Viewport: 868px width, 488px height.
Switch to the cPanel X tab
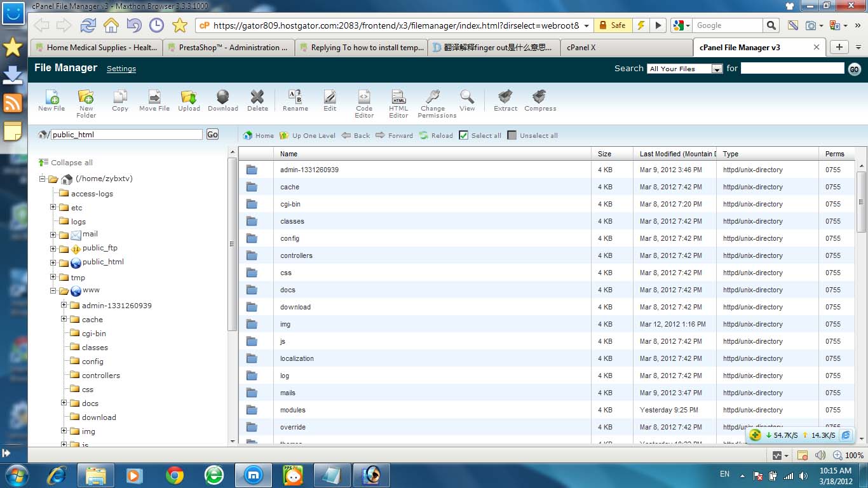[626, 48]
